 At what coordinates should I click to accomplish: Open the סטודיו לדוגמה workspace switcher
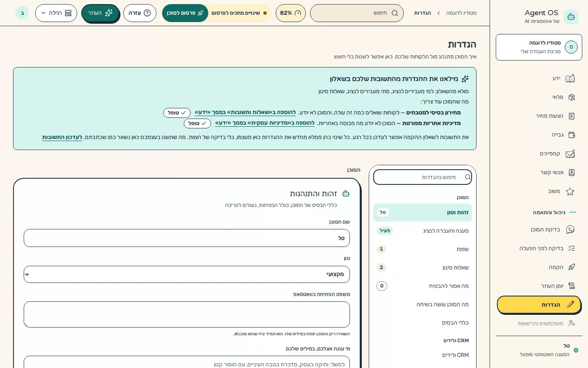click(539, 47)
